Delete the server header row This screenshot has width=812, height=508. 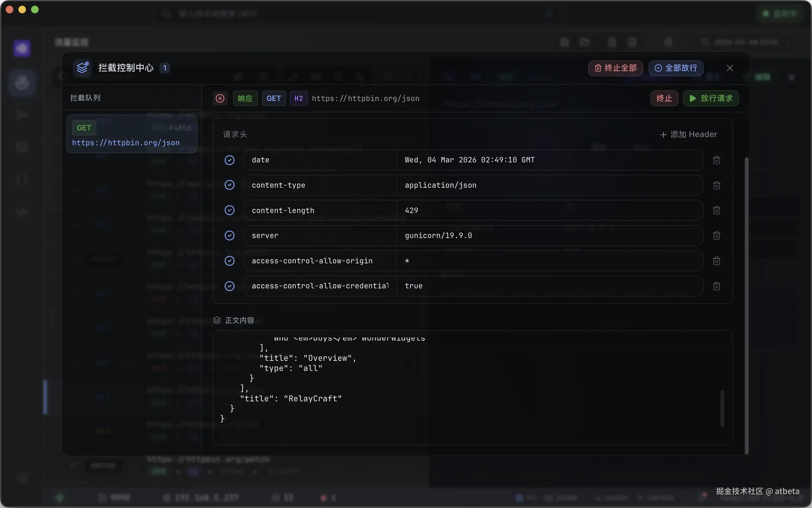716,235
